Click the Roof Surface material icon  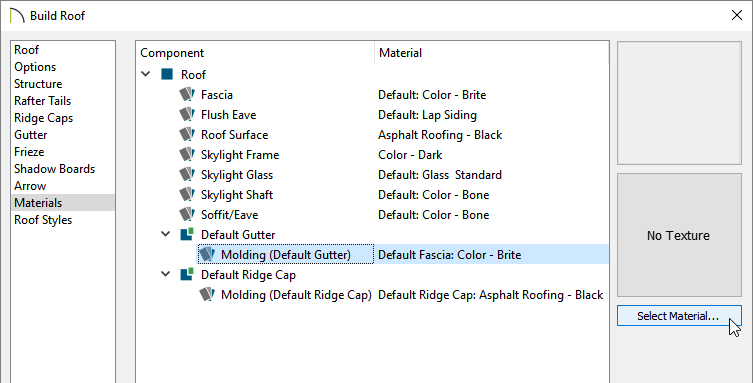[187, 135]
